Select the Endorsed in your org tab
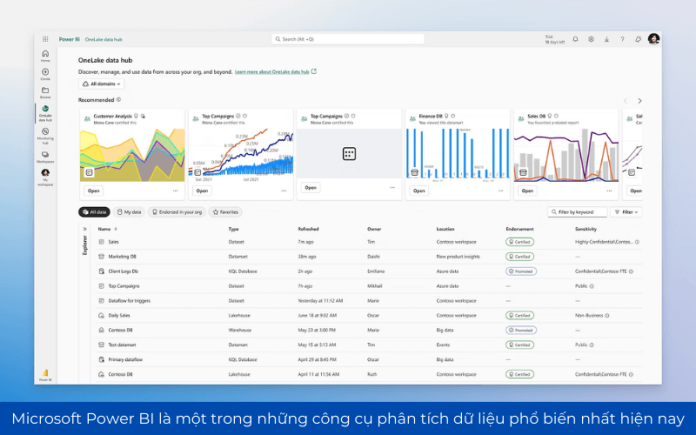 point(176,212)
